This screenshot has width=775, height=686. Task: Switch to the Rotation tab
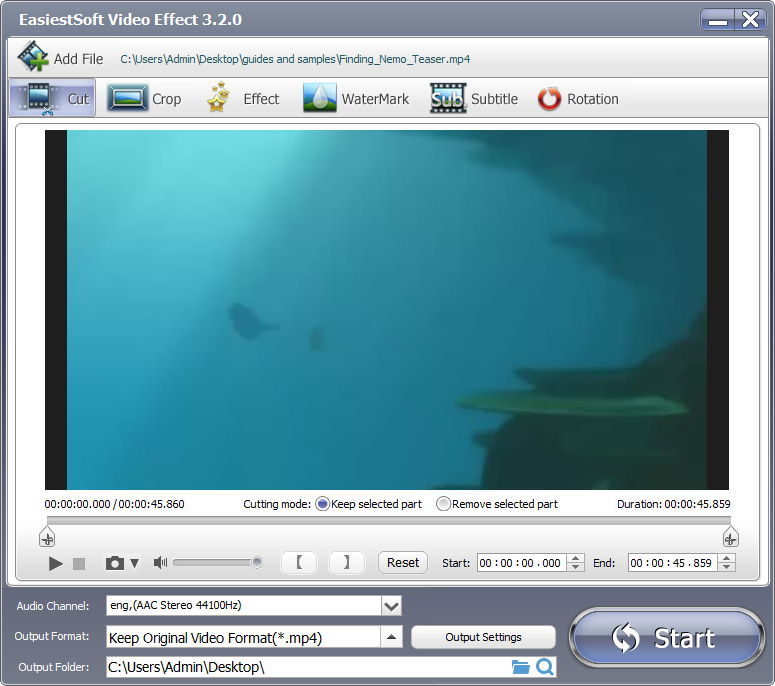(x=578, y=98)
